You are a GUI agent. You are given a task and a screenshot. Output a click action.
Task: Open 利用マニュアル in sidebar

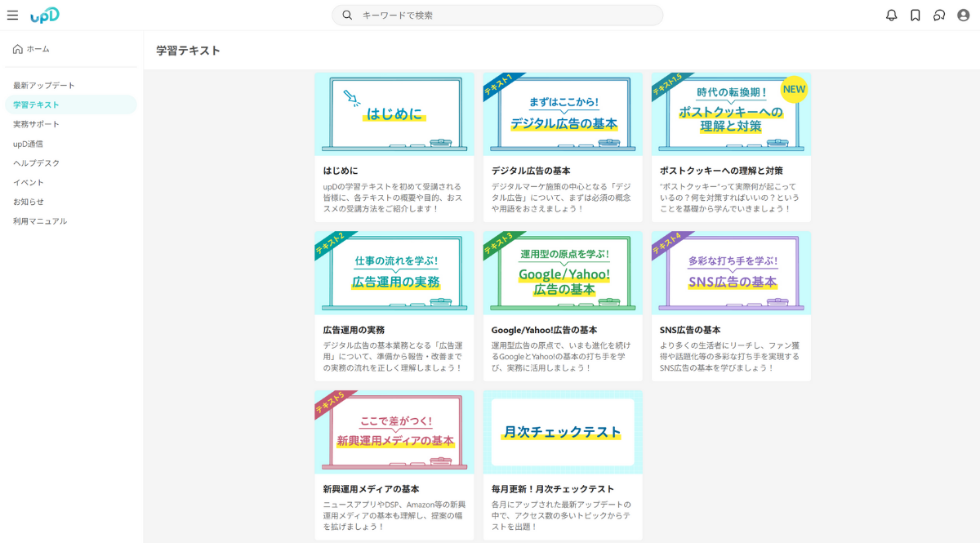[x=40, y=221]
